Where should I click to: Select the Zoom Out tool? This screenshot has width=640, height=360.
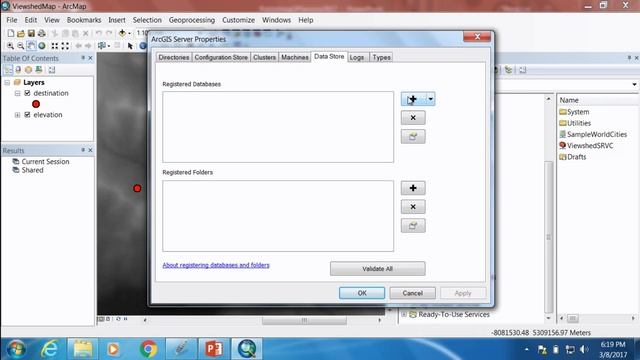coord(20,46)
